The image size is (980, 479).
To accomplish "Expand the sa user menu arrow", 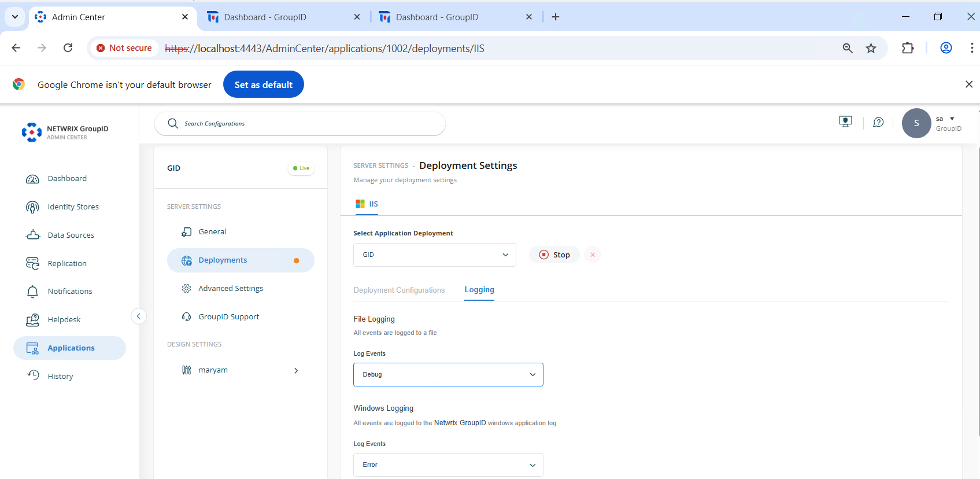I will tap(952, 119).
